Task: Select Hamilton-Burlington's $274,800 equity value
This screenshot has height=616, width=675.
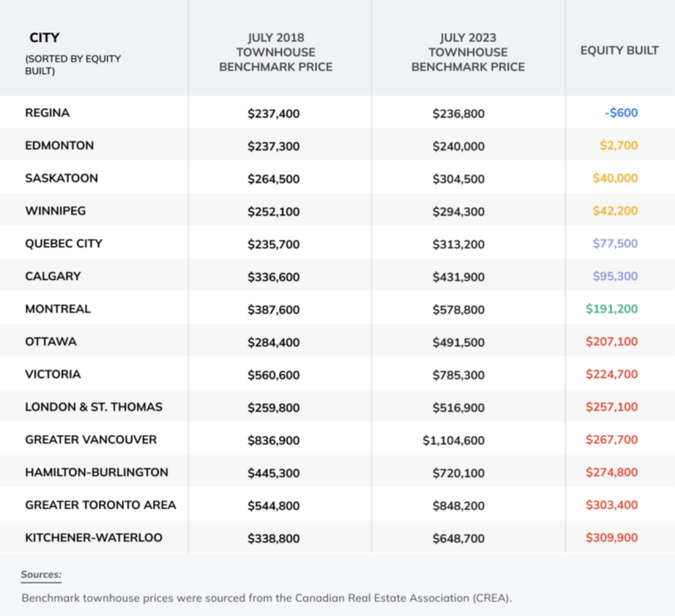Action: pyautogui.click(x=612, y=472)
